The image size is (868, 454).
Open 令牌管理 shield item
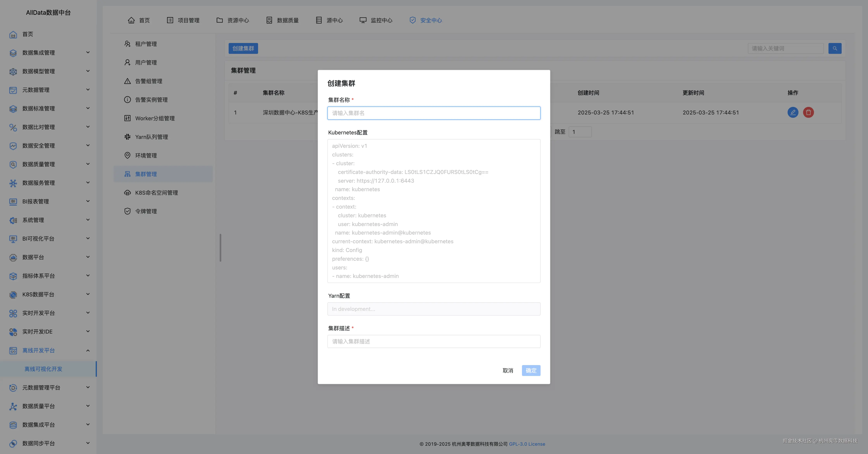click(146, 211)
